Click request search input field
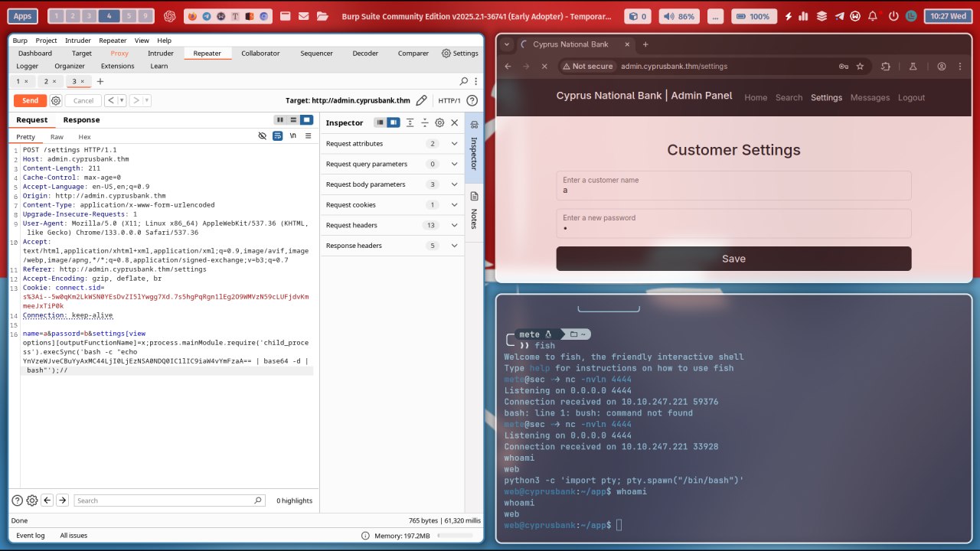 tap(169, 500)
